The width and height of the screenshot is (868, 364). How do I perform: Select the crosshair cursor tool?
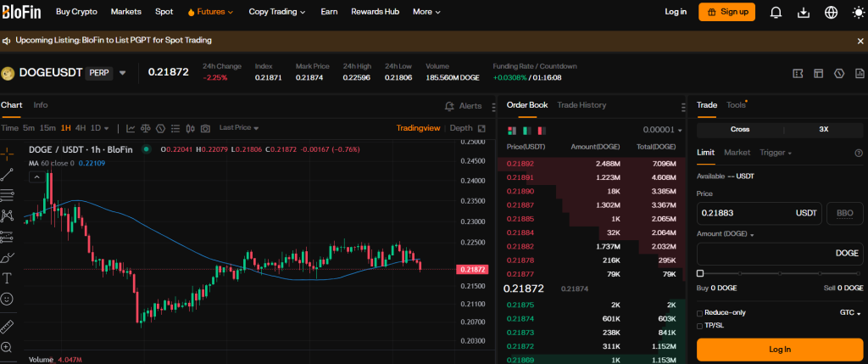[7, 154]
